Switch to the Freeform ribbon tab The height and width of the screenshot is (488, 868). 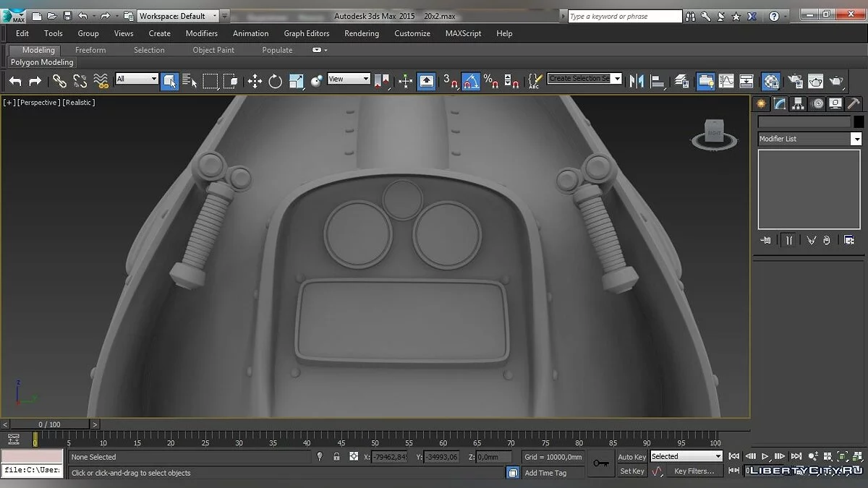90,50
